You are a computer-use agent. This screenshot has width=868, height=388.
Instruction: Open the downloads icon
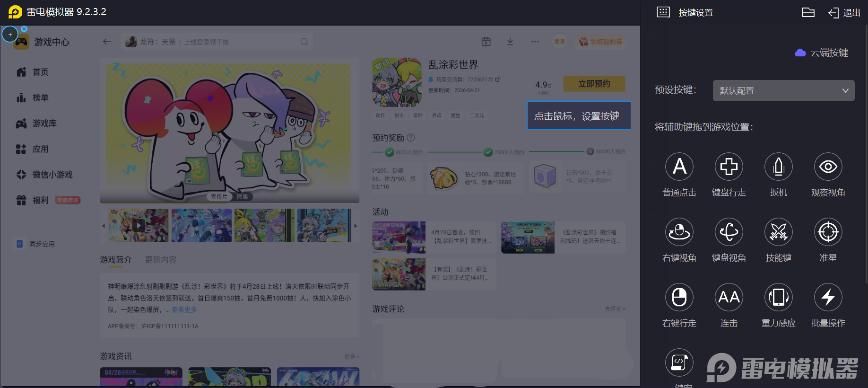(x=510, y=42)
